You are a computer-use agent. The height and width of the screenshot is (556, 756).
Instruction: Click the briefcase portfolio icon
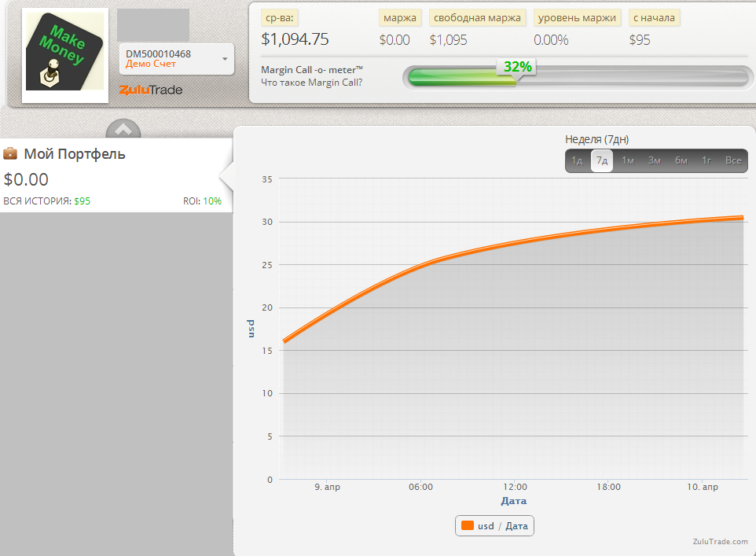click(x=10, y=154)
